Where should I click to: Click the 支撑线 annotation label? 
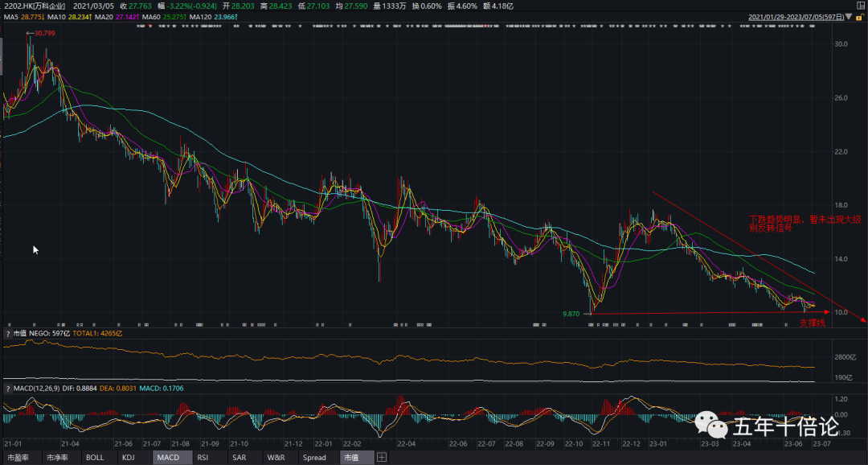click(812, 323)
